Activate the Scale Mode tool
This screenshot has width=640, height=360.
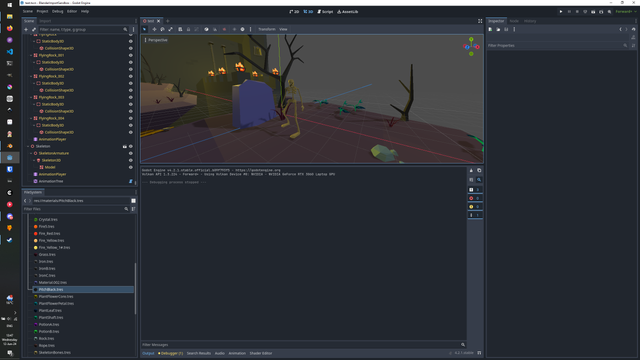(171, 29)
